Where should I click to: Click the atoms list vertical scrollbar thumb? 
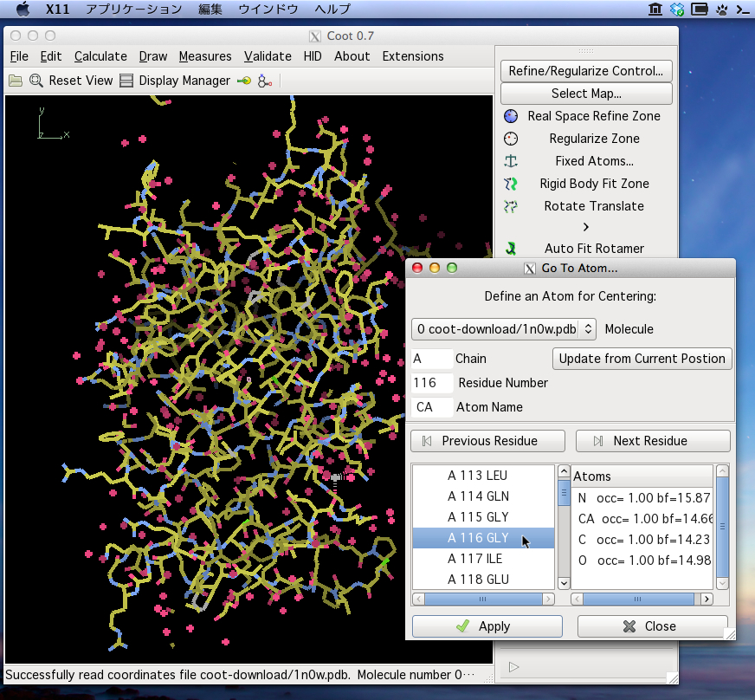tap(722, 527)
